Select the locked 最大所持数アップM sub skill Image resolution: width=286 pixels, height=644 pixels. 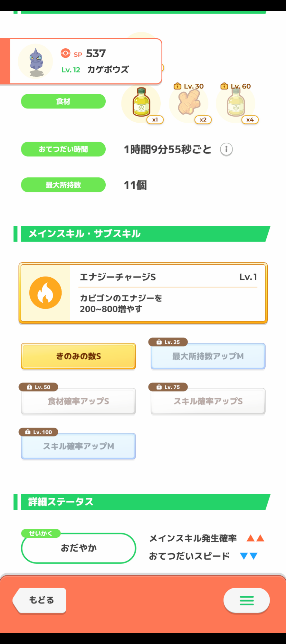click(208, 356)
